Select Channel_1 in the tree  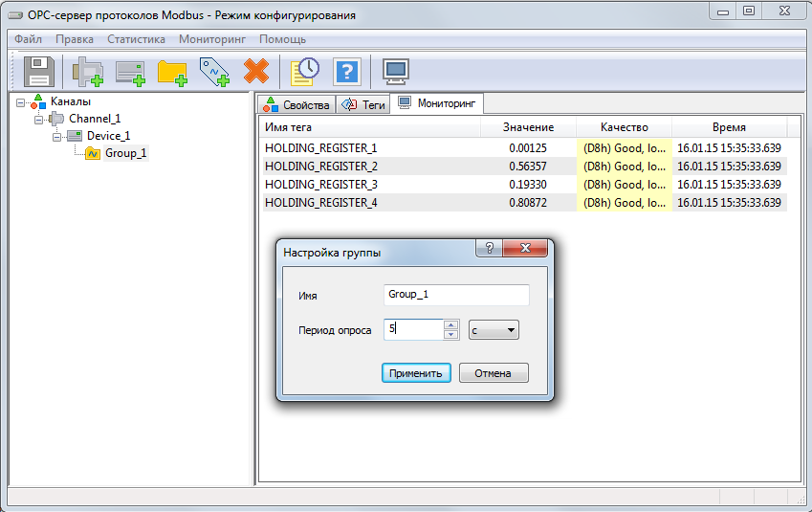coord(95,119)
